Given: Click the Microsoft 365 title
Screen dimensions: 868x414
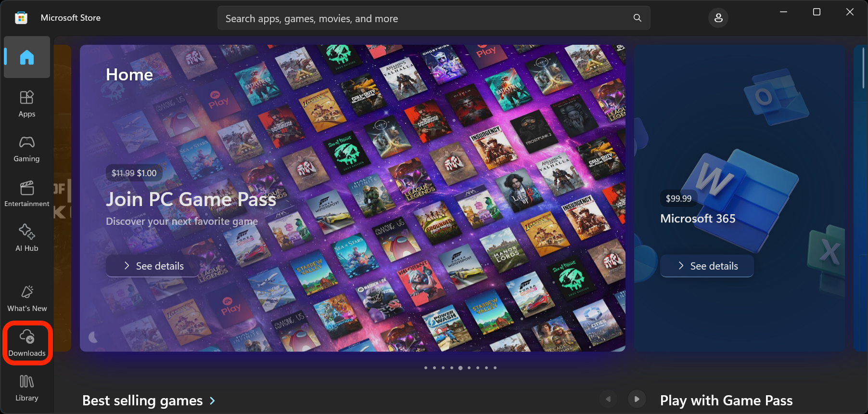Looking at the screenshot, I should click(x=698, y=219).
